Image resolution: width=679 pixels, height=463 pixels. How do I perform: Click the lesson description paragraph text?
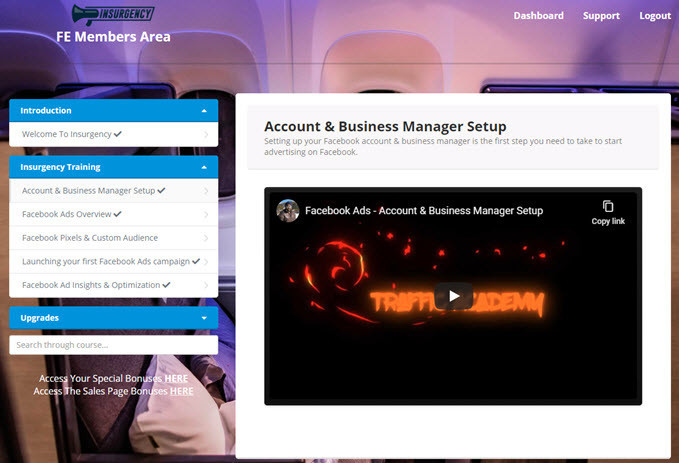[x=443, y=146]
